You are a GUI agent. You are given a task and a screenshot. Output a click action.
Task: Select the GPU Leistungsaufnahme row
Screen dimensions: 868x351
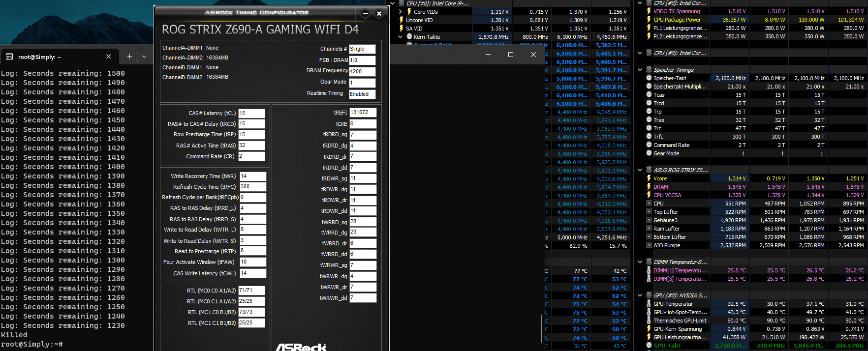point(755,337)
